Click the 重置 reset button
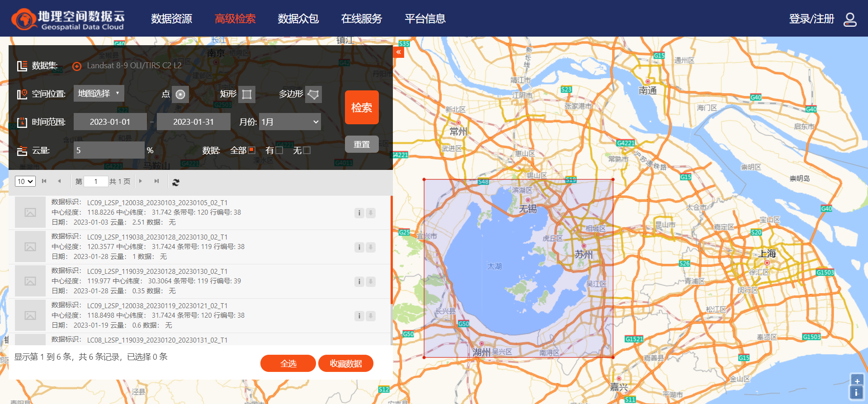Image resolution: width=868 pixels, height=404 pixels. click(362, 144)
